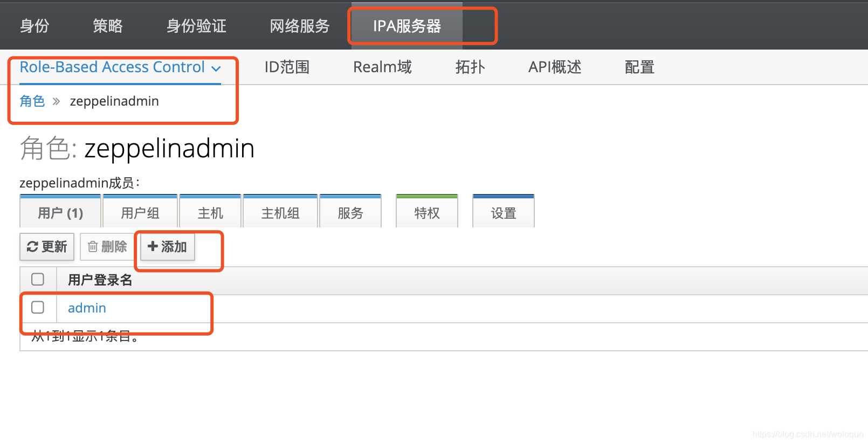The image size is (868, 444).
Task: Toggle select-all checkbox in table header
Action: click(38, 279)
